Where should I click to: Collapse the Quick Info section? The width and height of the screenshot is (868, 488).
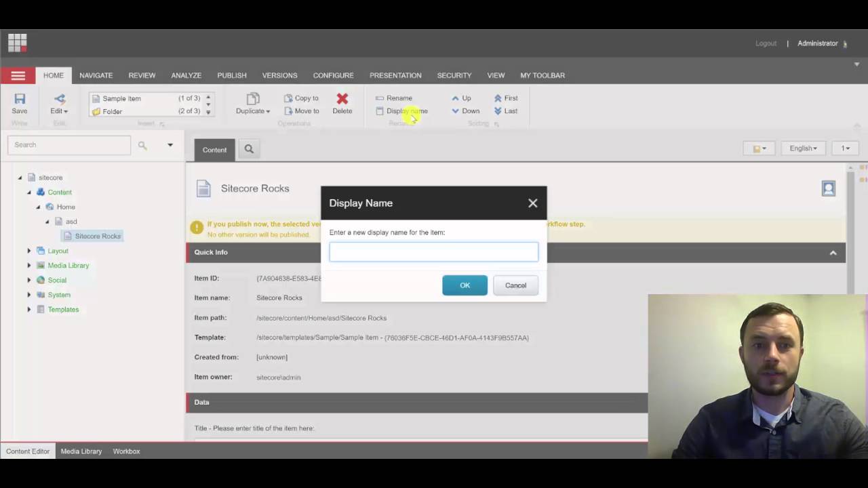pos(833,253)
